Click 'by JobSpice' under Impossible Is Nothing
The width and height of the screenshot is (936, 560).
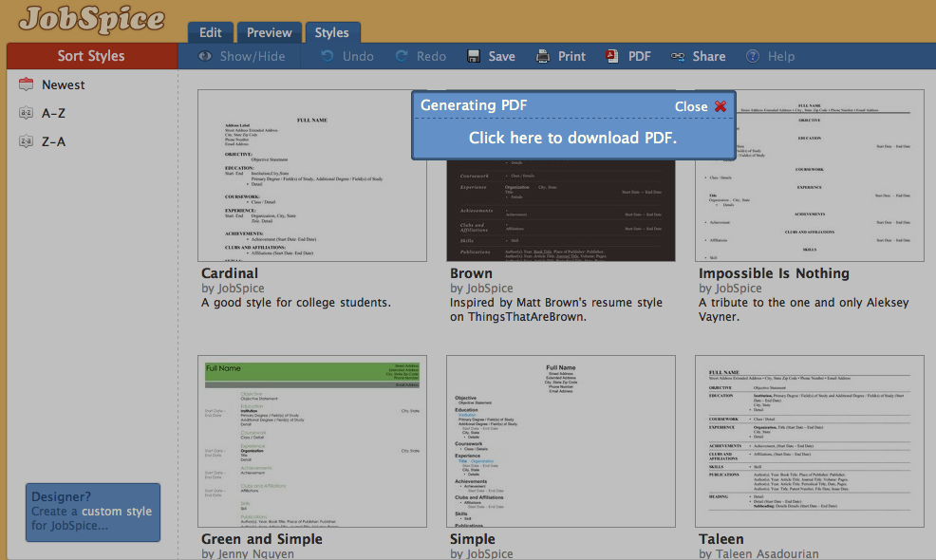click(730, 289)
